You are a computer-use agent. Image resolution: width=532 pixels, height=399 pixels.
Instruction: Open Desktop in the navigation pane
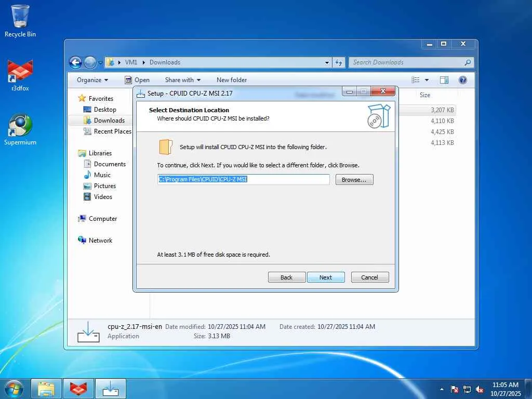pos(105,110)
